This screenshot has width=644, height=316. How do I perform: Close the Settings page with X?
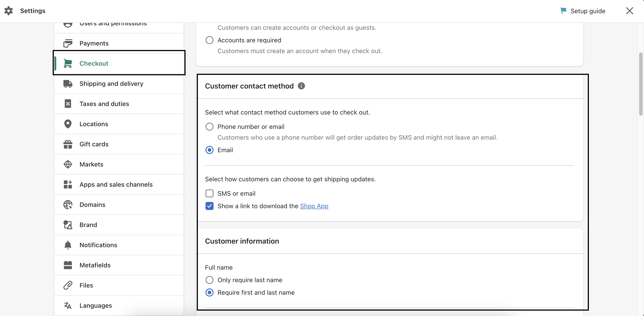(629, 11)
